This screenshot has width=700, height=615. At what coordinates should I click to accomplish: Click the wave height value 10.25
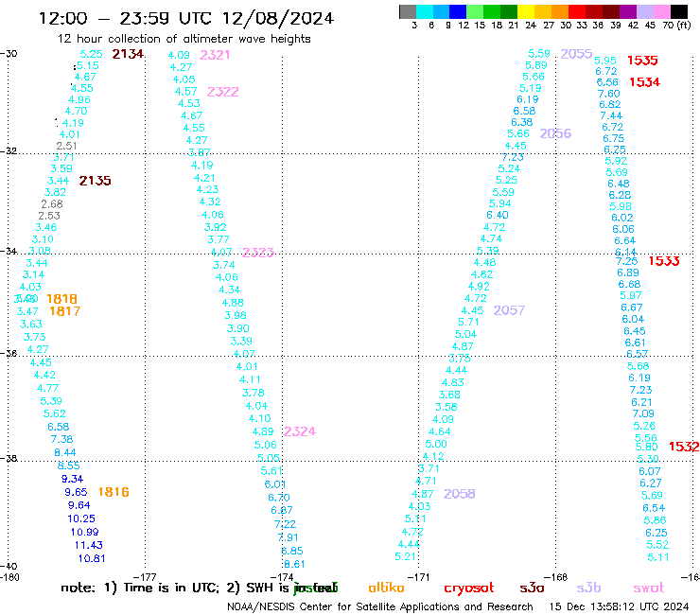click(x=81, y=519)
